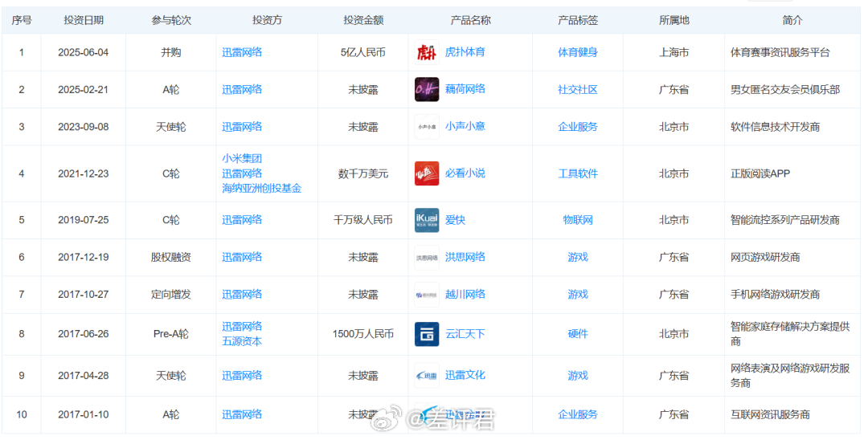This screenshot has width=868, height=440.
Task: Click the 小声小意 product logo
Action: pyautogui.click(x=427, y=127)
